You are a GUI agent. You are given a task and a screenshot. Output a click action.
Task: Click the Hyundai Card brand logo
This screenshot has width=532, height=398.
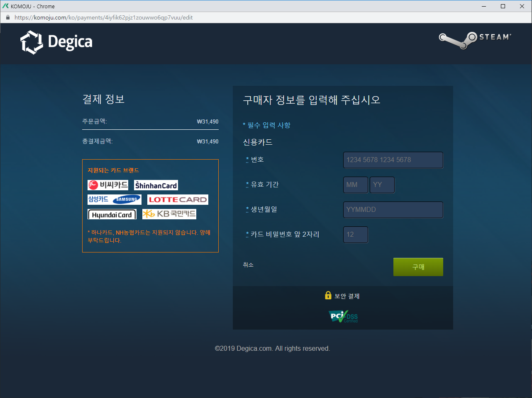coord(112,214)
